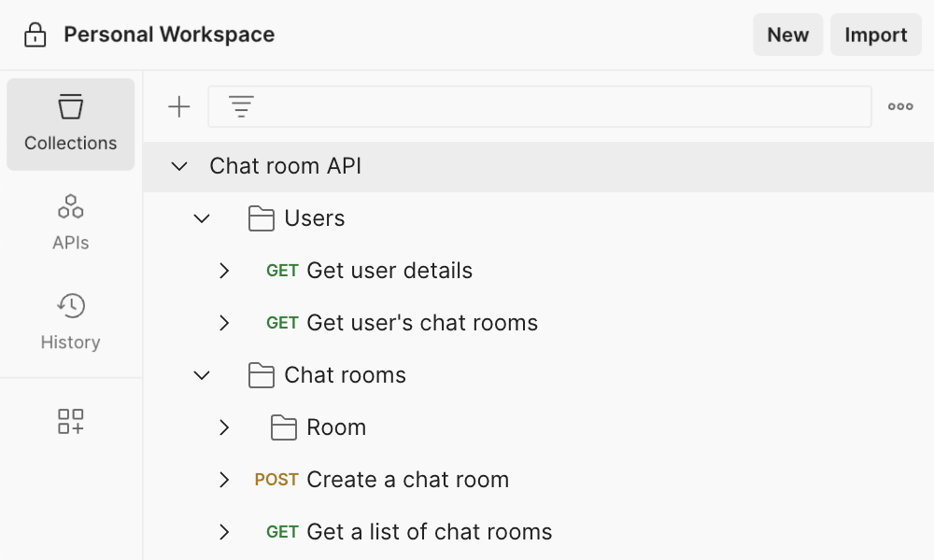Switch to the APIs sidebar tab
The width and height of the screenshot is (934, 560).
(71, 222)
